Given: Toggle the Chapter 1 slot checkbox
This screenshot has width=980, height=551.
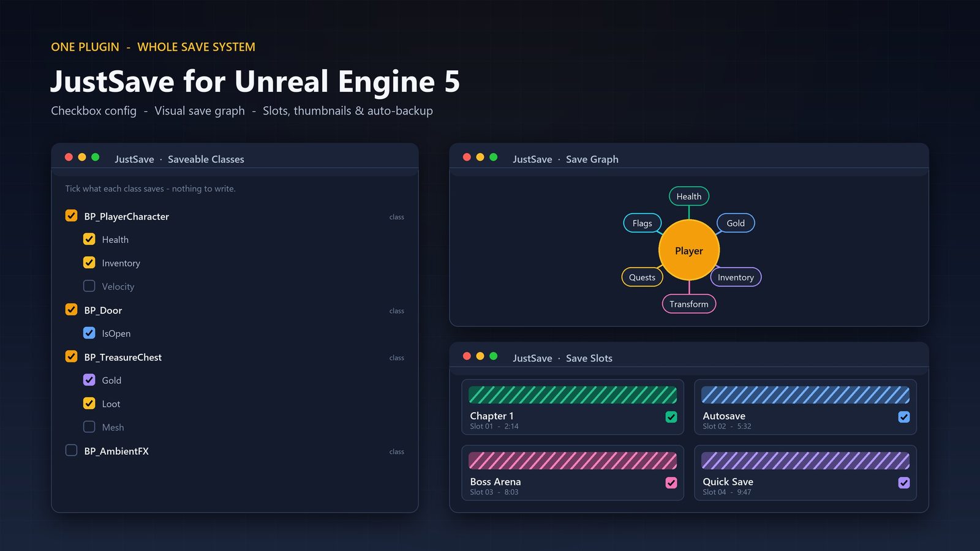Looking at the screenshot, I should 671,417.
